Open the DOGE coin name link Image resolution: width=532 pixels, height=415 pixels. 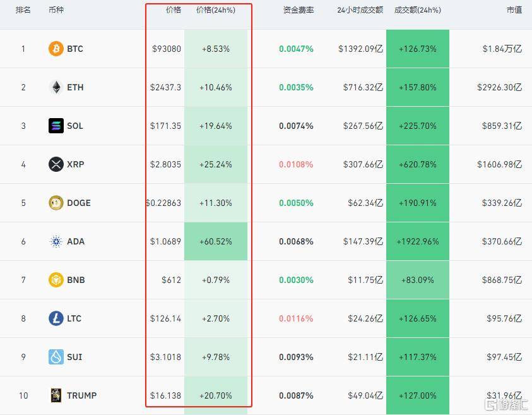[x=79, y=203]
